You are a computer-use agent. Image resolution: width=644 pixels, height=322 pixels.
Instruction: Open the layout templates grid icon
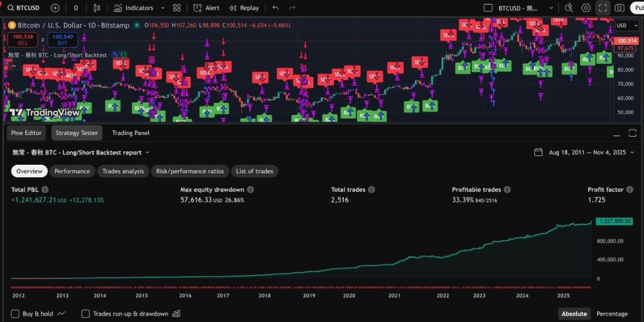(176, 8)
